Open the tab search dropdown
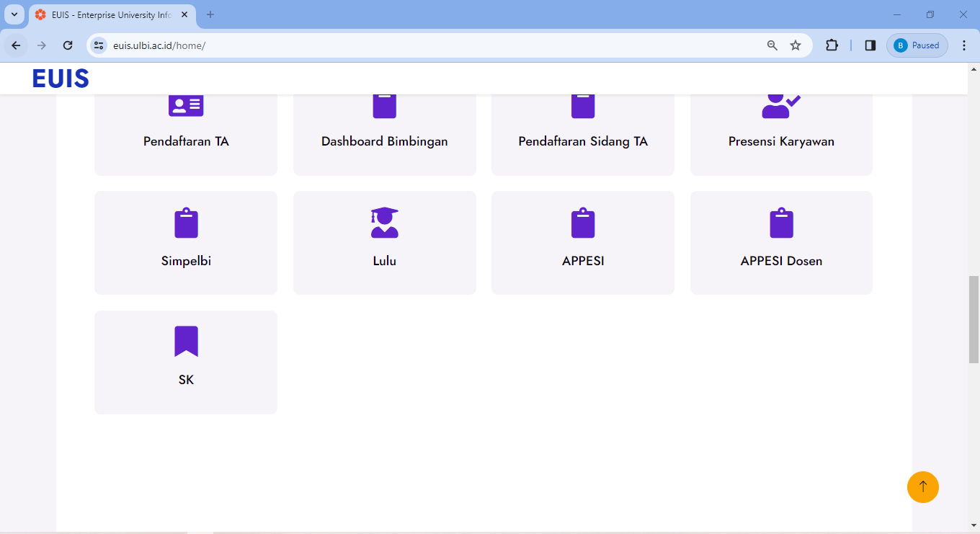Image resolution: width=980 pixels, height=534 pixels. [x=14, y=14]
